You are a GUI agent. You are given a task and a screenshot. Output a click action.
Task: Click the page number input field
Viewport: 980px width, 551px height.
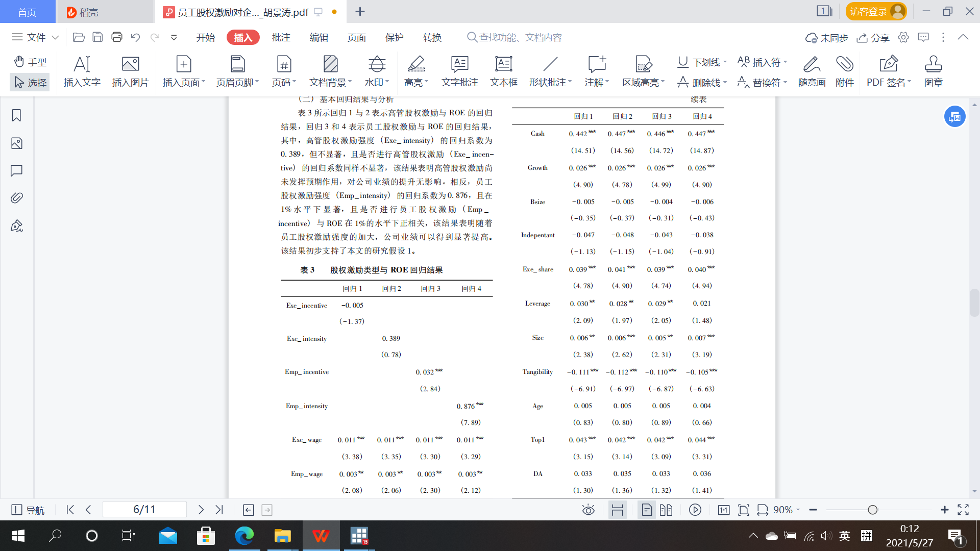[144, 510]
